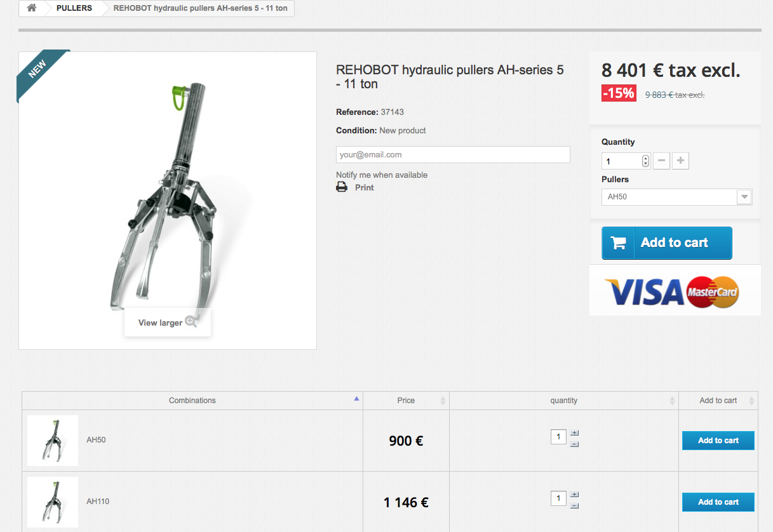This screenshot has width=773, height=532.
Task: Click the small plus icon in AH50 row
Action: [574, 433]
